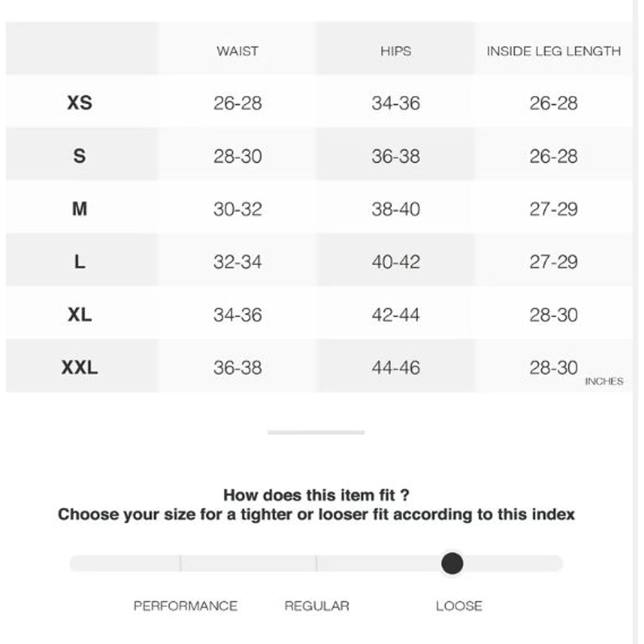This screenshot has height=644, width=644.
Task: Select the XXL size row label
Action: (x=80, y=368)
